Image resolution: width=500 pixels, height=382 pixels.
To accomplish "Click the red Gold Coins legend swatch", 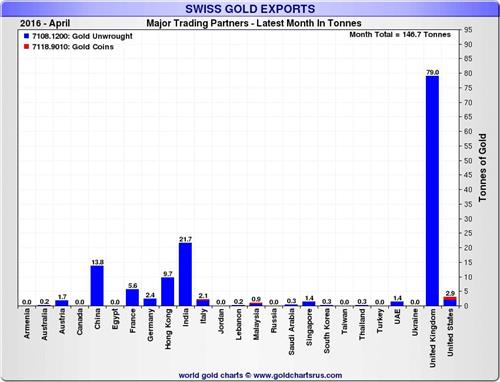I will [x=27, y=47].
